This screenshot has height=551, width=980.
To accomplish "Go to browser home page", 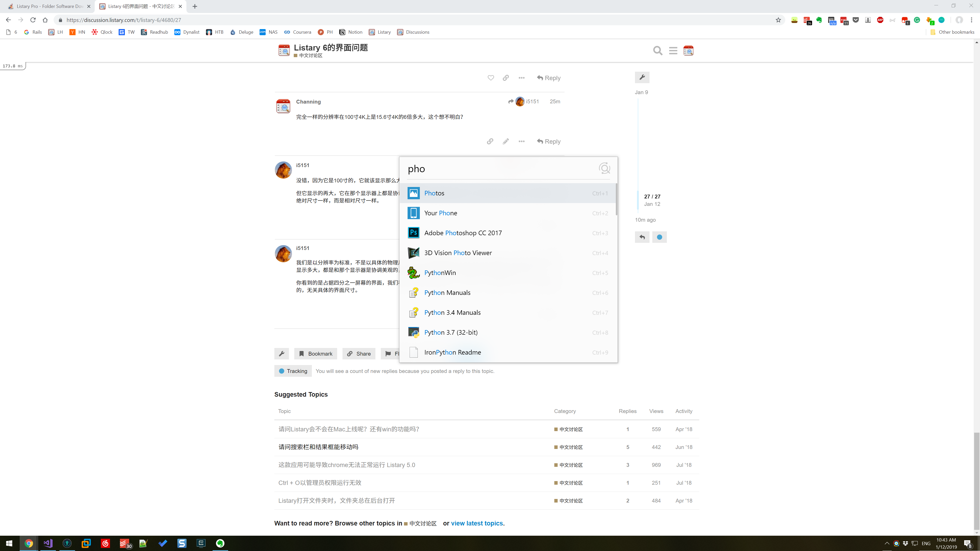I will pos(45,20).
